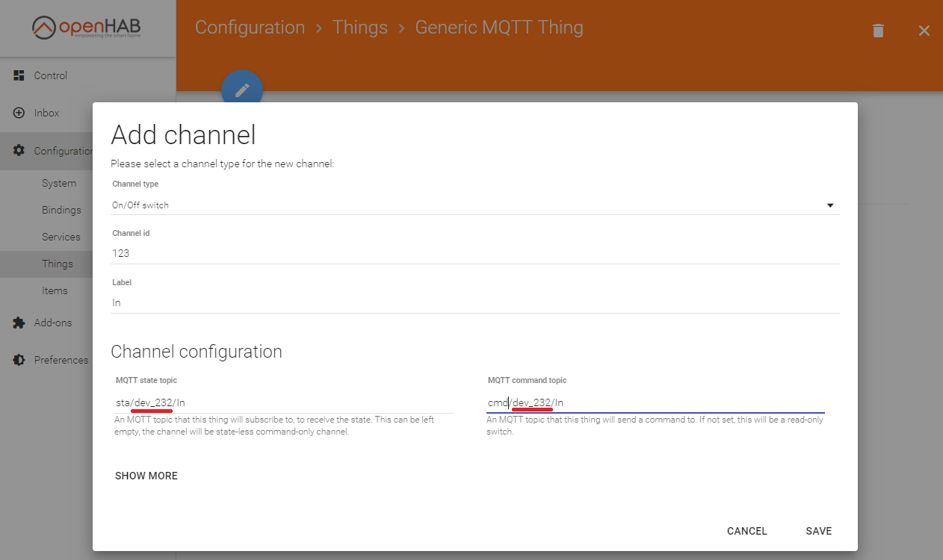Screen dimensions: 943x560
Task: Open the Inbox using its plus-circle icon
Action: click(17, 113)
